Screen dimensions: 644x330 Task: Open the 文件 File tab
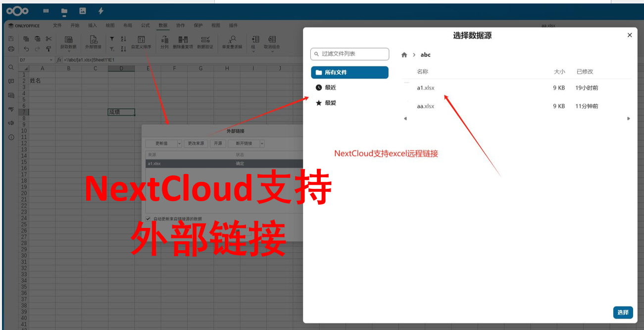57,25
